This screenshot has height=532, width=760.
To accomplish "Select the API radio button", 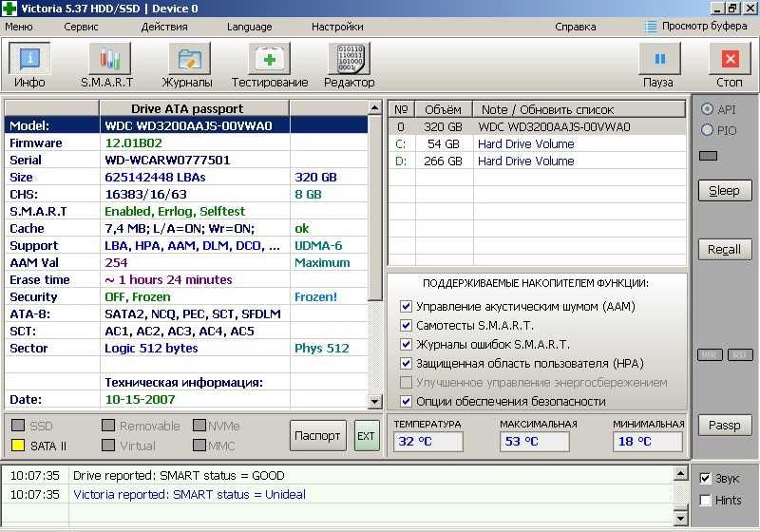I will [x=707, y=109].
